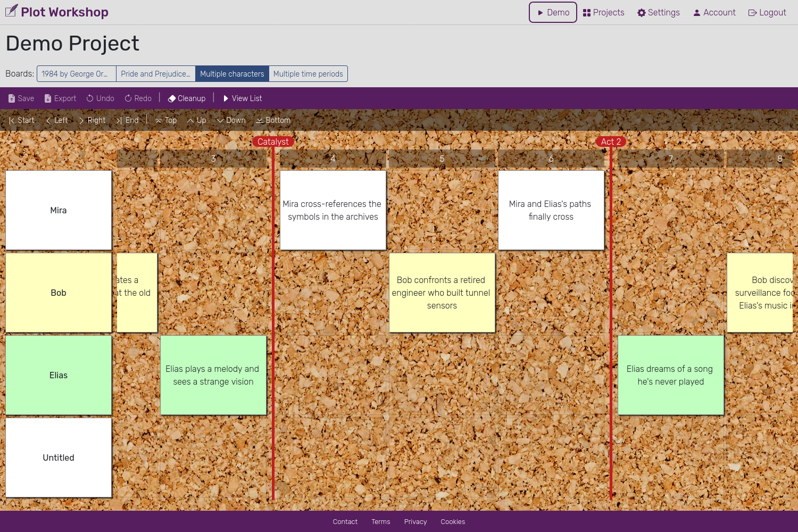Open View List
The height and width of the screenshot is (532, 798).
(242, 98)
